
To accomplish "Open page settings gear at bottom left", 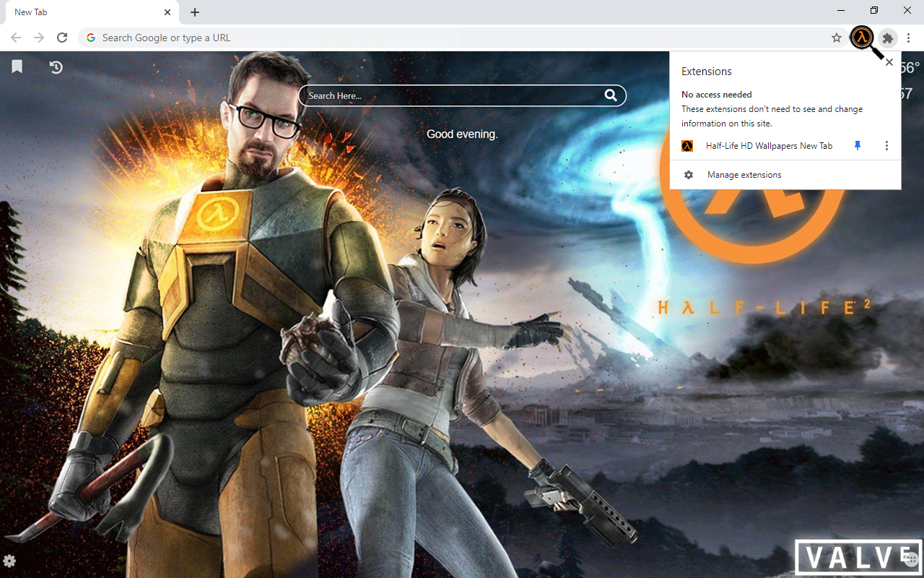I will tap(9, 561).
